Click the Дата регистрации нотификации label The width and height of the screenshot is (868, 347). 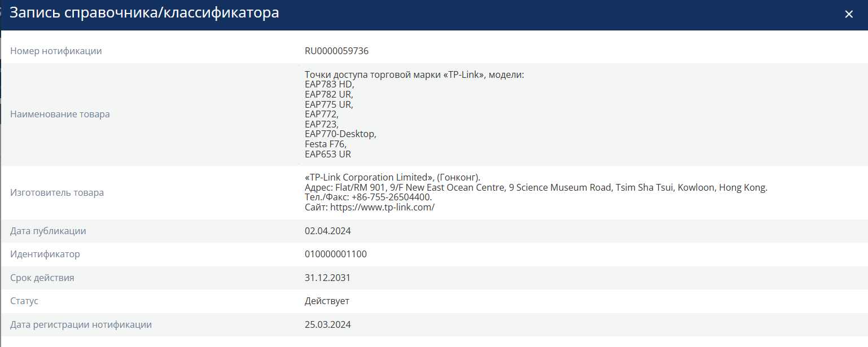[81, 325]
